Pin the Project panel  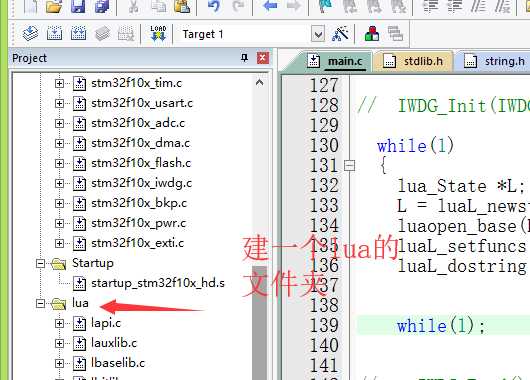[245, 58]
